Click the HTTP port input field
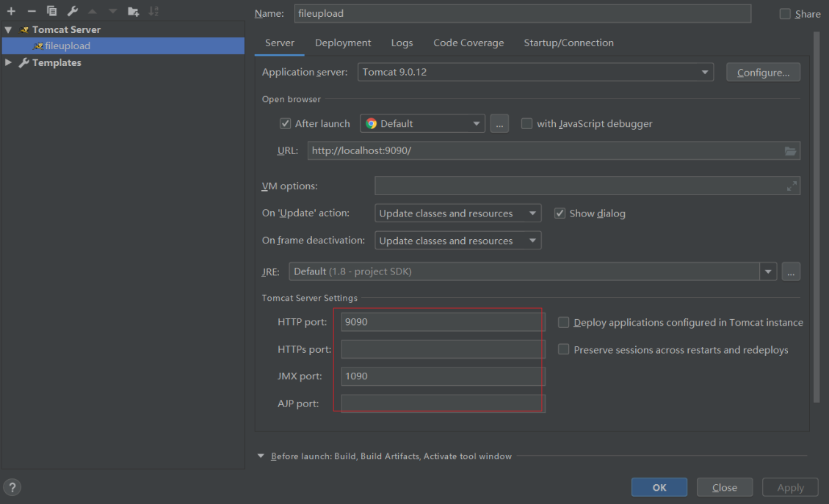This screenshot has height=504, width=829. [443, 322]
